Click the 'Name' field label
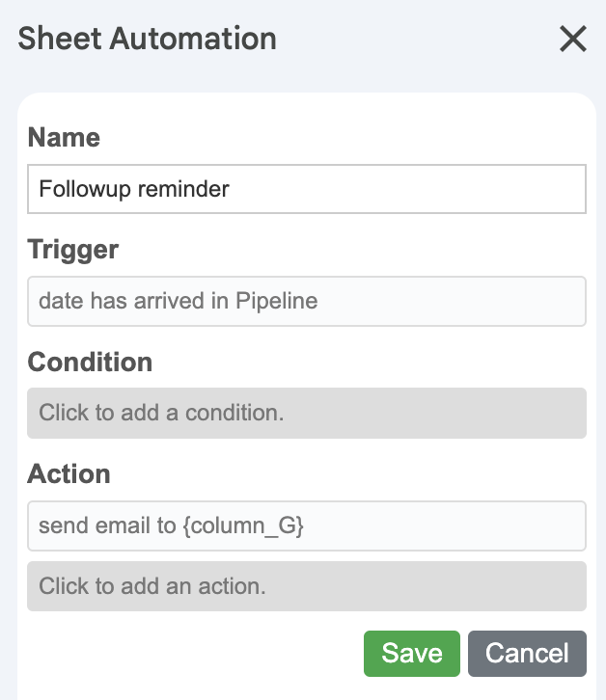Viewport: 606px width, 700px height. [x=64, y=137]
